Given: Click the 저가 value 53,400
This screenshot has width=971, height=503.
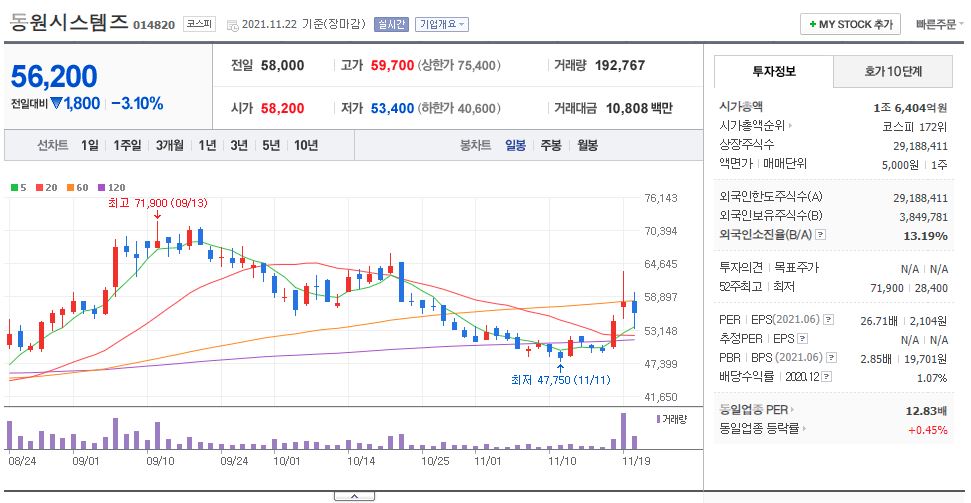Looking at the screenshot, I should [x=392, y=108].
